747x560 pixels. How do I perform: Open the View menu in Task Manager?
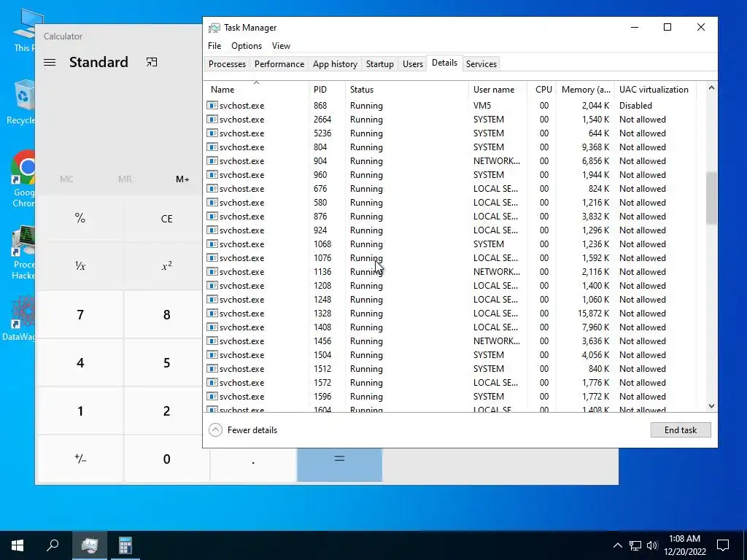[281, 46]
